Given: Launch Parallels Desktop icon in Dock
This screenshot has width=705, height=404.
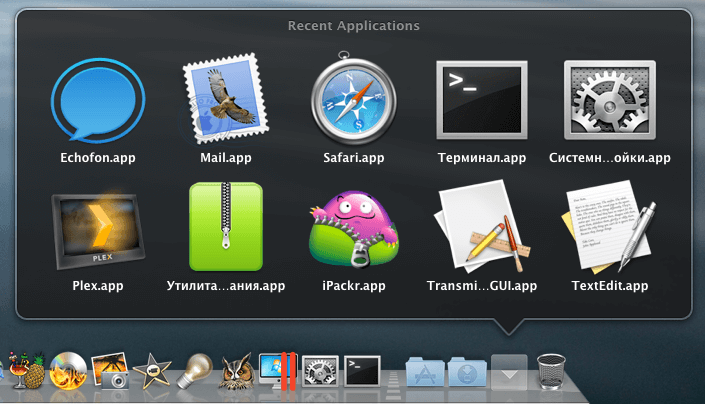Looking at the screenshot, I should [278, 371].
